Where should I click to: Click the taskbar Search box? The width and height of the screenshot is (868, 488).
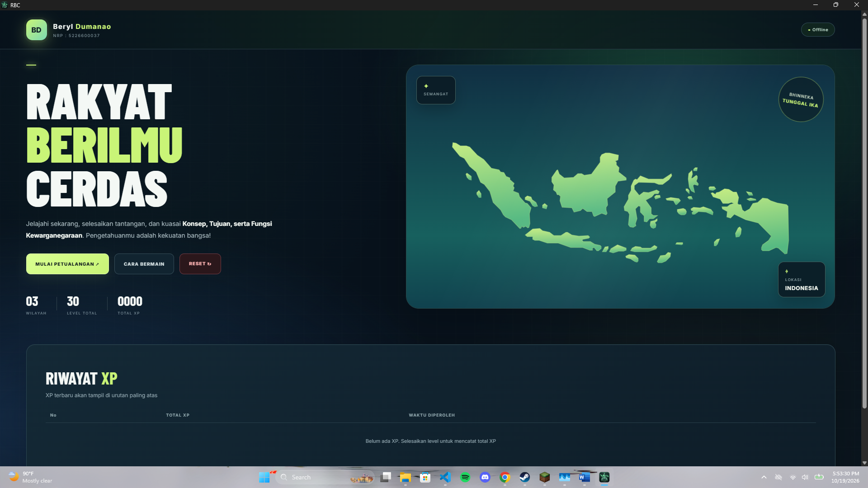click(325, 477)
